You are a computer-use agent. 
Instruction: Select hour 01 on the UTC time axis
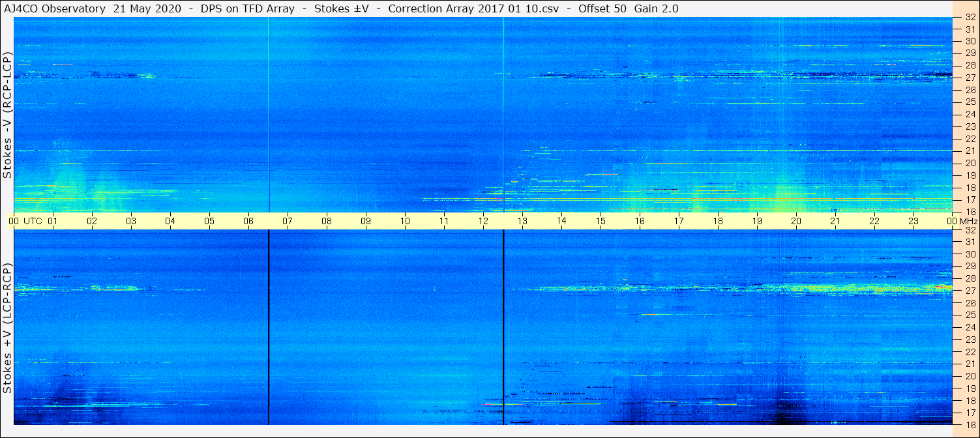coord(53,221)
